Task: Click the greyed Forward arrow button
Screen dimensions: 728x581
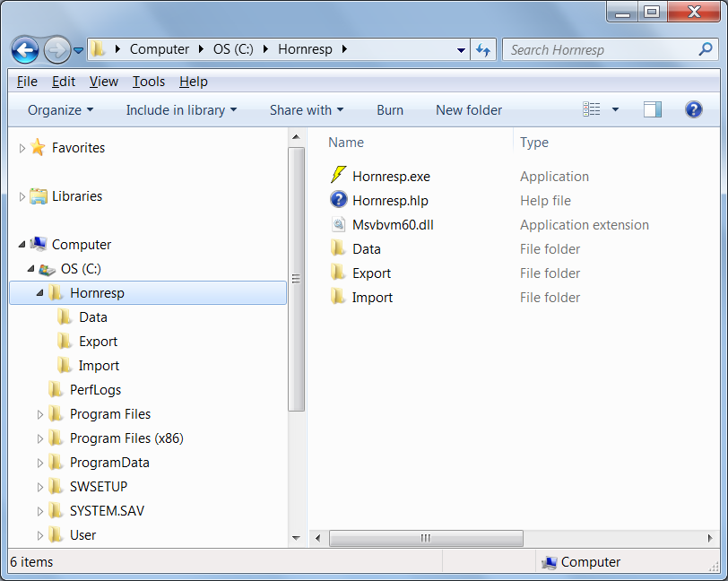Action: coord(57,49)
